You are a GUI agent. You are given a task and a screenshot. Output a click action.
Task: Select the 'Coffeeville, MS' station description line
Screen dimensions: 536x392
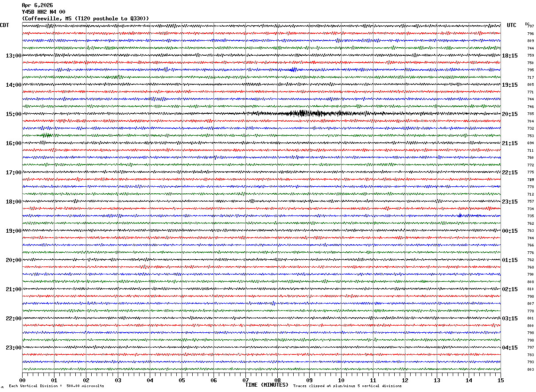[x=85, y=19]
